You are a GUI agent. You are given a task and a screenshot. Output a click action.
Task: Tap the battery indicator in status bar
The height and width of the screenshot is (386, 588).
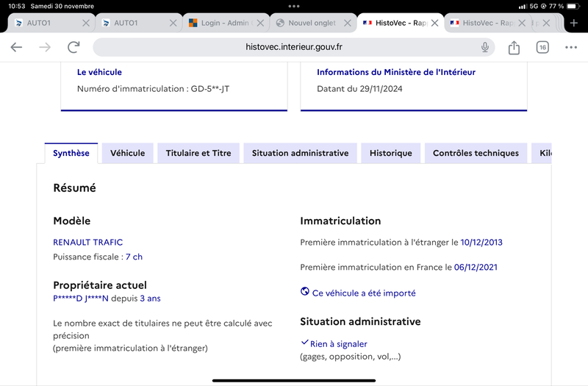573,6
